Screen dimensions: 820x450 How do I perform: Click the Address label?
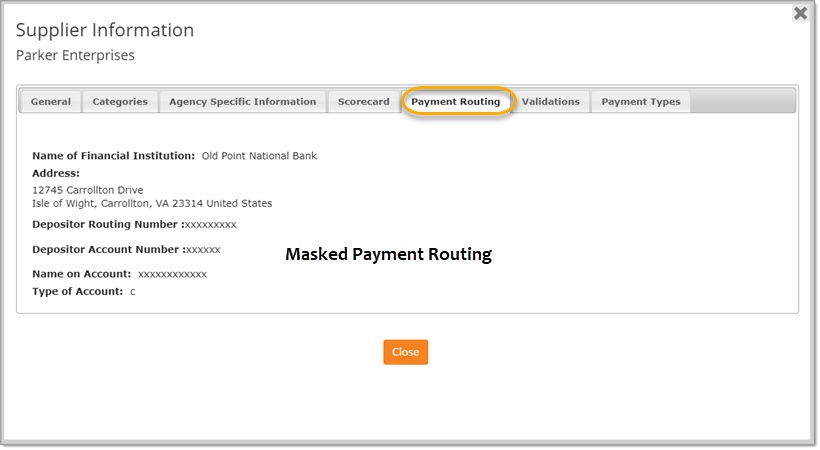pos(56,173)
